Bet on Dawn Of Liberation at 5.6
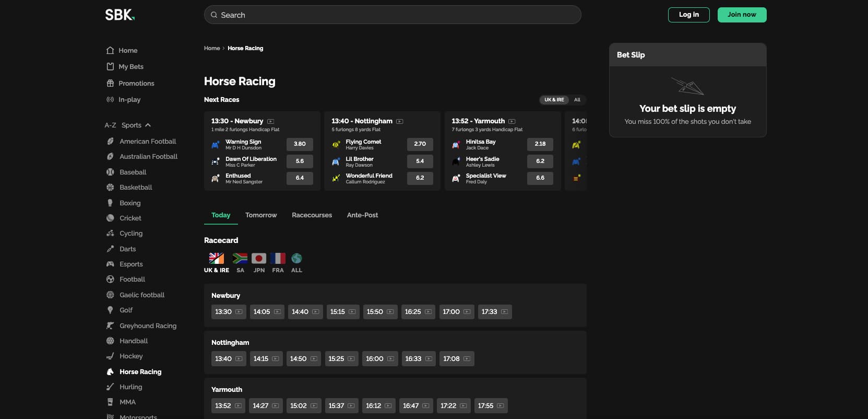 [300, 161]
